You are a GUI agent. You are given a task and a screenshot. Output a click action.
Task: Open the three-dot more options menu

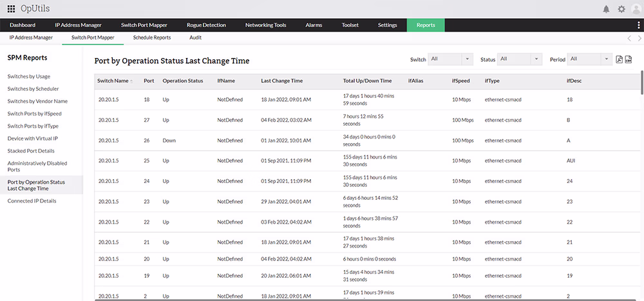[x=638, y=25]
